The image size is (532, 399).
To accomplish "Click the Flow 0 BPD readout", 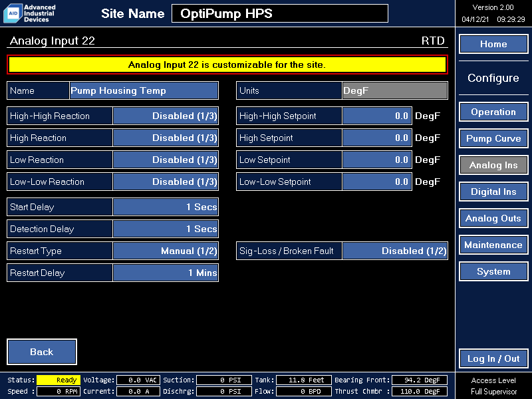I will (x=304, y=391).
